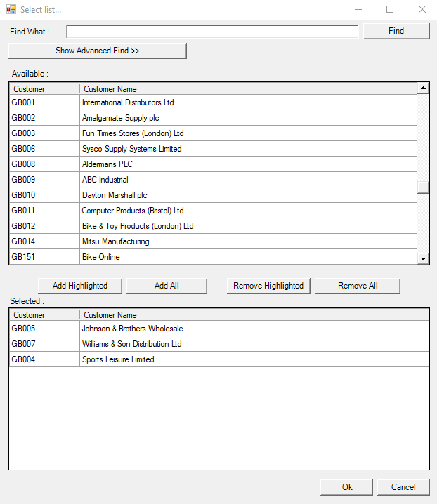Select Amalgamate Supply plc in Available list
Viewport: 437px width, 504px height.
[x=121, y=118]
